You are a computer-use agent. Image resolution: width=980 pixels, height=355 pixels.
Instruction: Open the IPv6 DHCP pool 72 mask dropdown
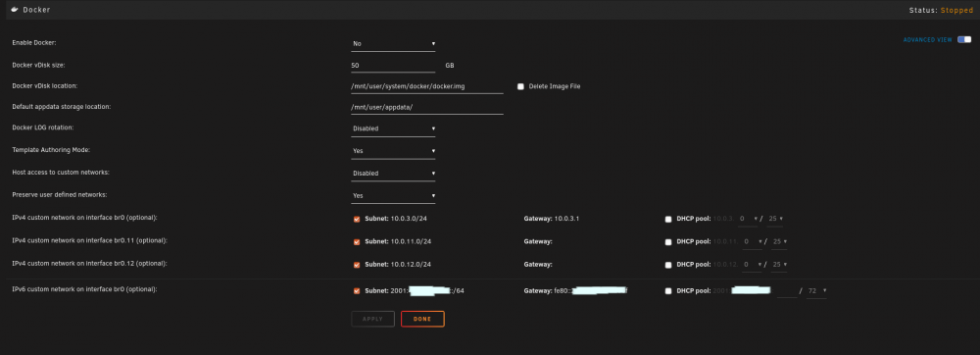click(817, 291)
